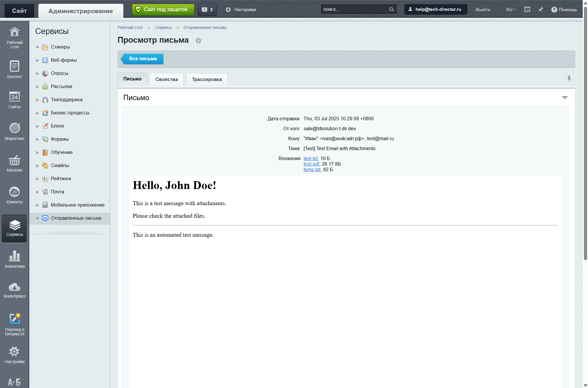Viewport: 588px width, 388px height.
Task: Switch to the Трассировка tab
Action: pos(207,80)
